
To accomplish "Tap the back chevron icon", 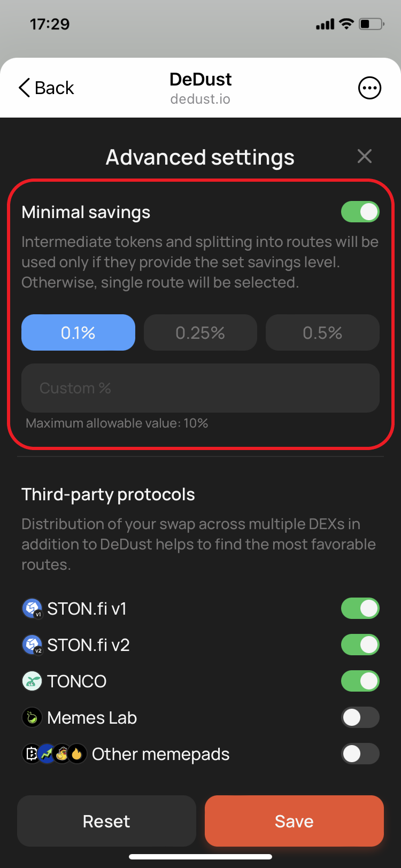I will pyautogui.click(x=25, y=88).
